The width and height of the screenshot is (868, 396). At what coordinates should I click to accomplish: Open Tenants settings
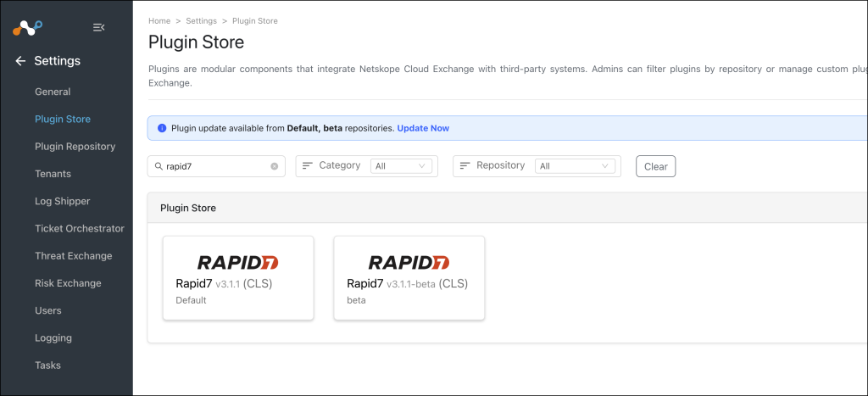coord(53,174)
